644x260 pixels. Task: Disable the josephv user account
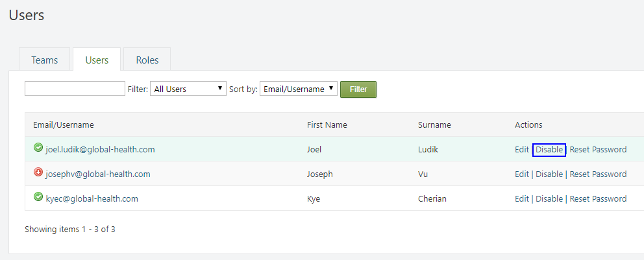pos(549,174)
